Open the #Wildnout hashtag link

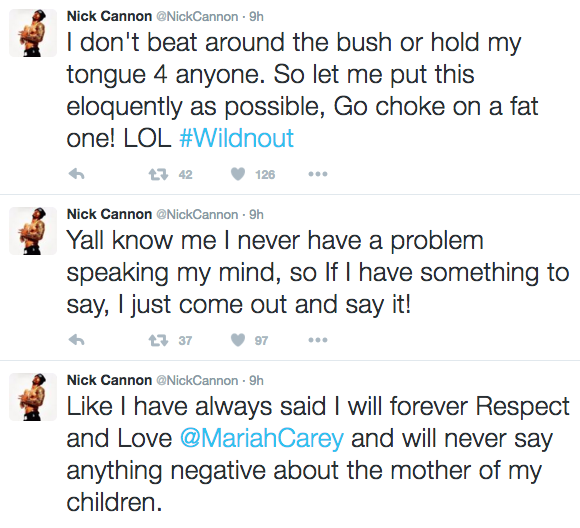tap(236, 138)
